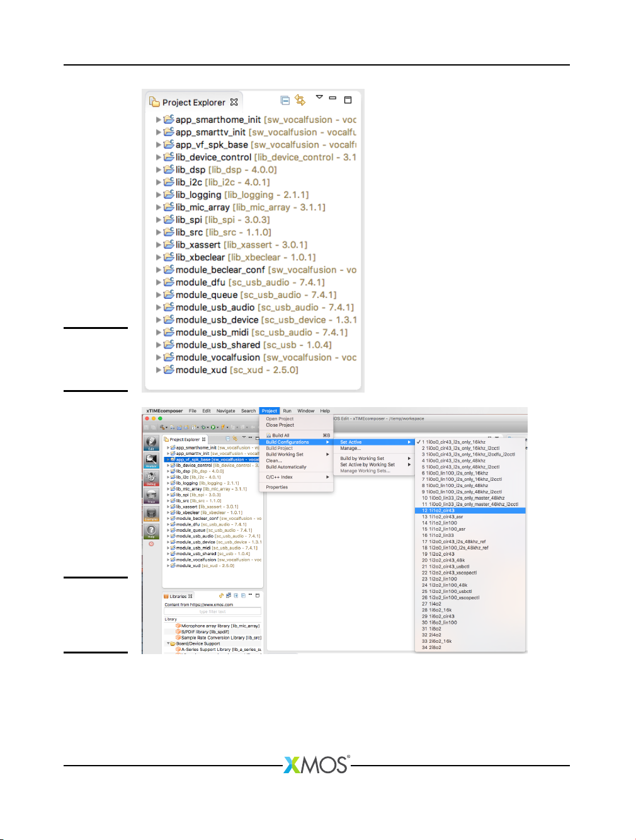Open the File menu in xTIMEcomposer
Viewport: 636px width, 840px height.
coord(193,411)
